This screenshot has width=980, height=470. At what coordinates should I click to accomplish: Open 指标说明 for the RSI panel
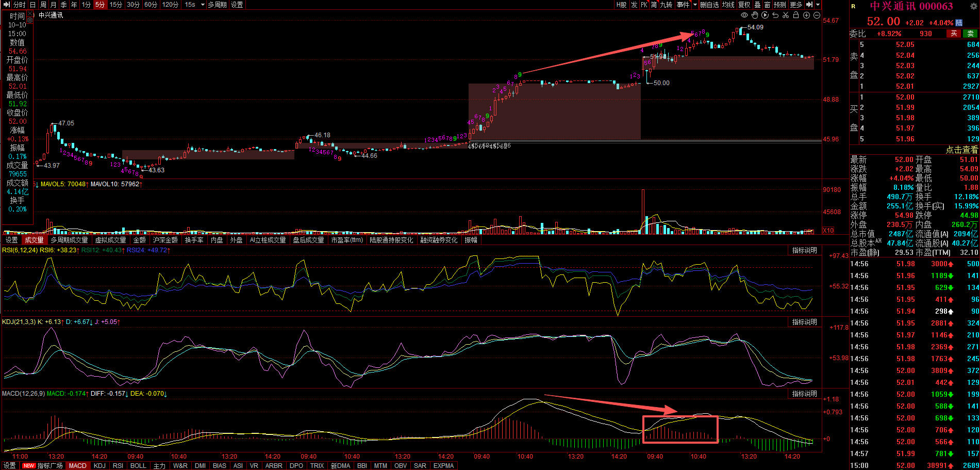pyautogui.click(x=805, y=250)
